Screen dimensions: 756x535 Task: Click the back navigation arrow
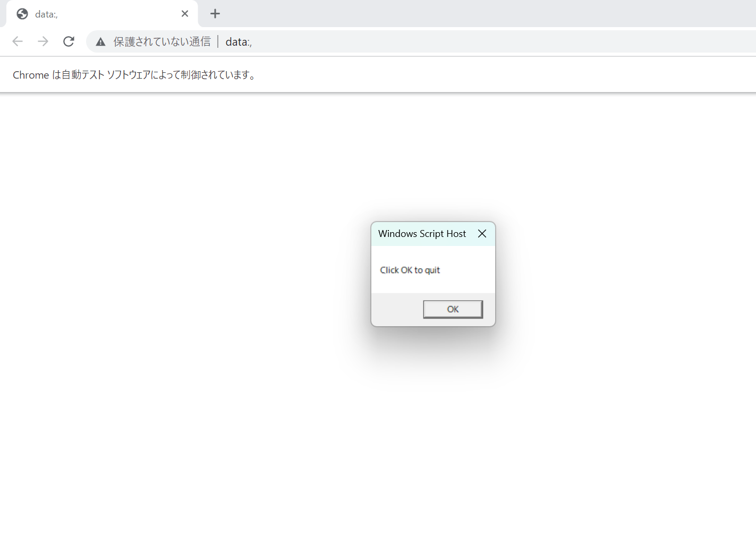coord(18,41)
